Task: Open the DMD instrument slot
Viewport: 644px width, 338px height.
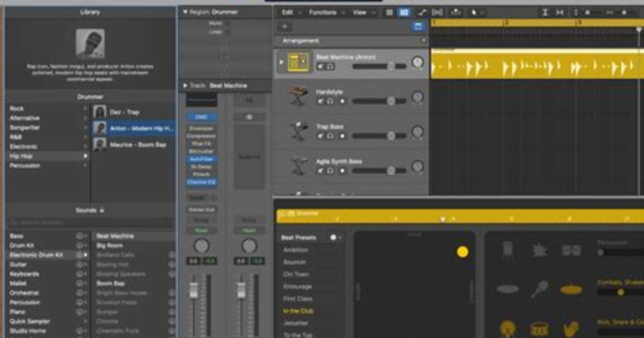Action: 201,117
